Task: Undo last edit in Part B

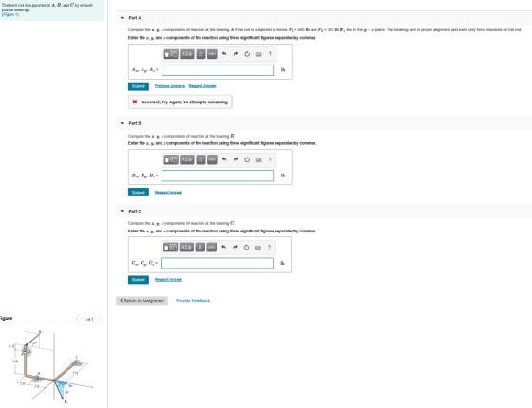Action: 224,159
